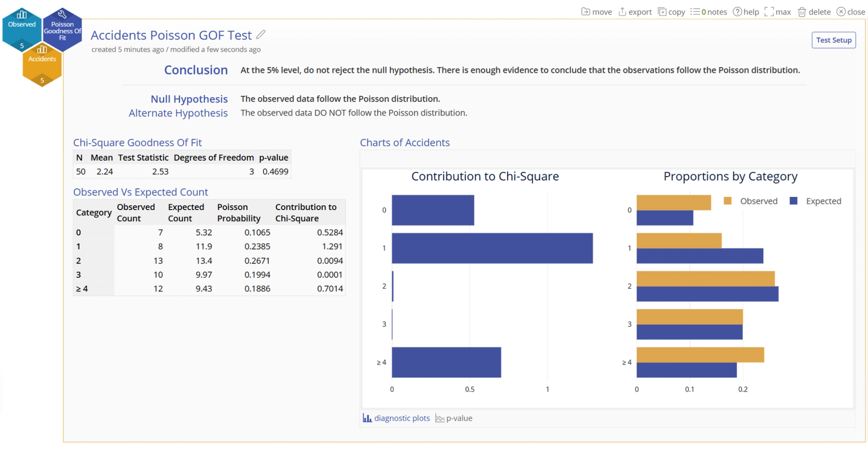Maximize the analysis panel

click(x=777, y=12)
